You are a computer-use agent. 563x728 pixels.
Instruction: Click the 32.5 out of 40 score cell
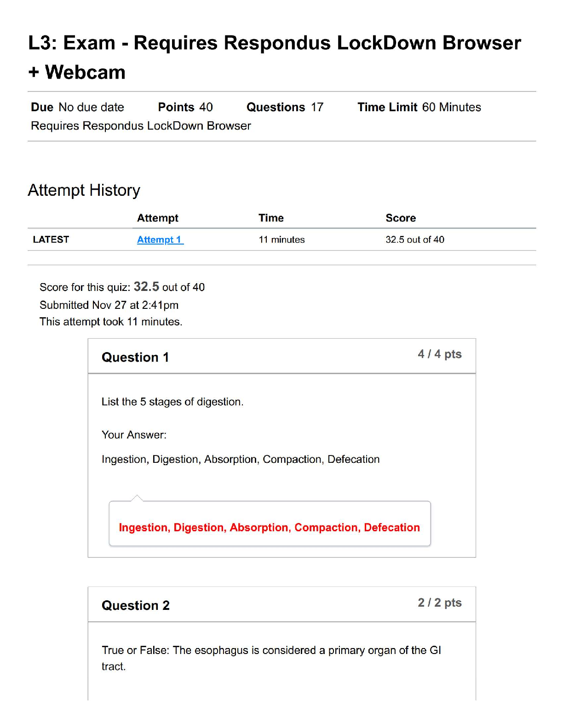[x=415, y=239]
